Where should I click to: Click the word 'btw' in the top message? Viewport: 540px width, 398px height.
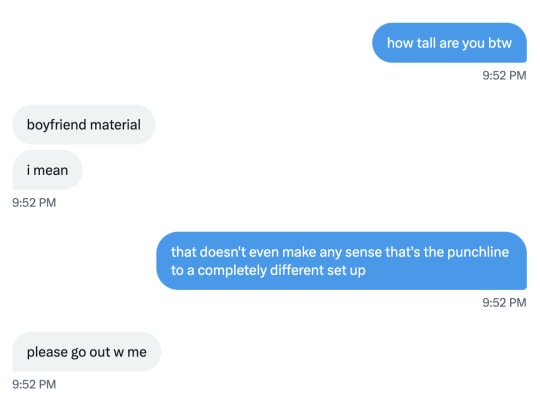coord(500,43)
